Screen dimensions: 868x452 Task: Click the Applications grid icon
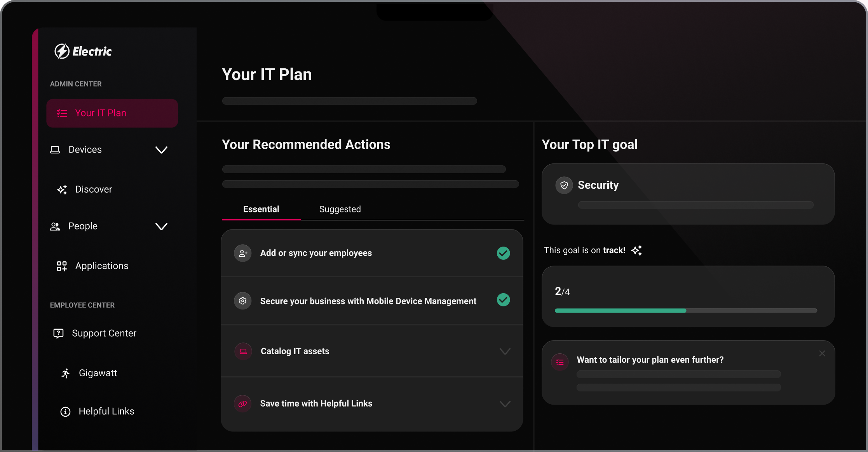pos(62,266)
